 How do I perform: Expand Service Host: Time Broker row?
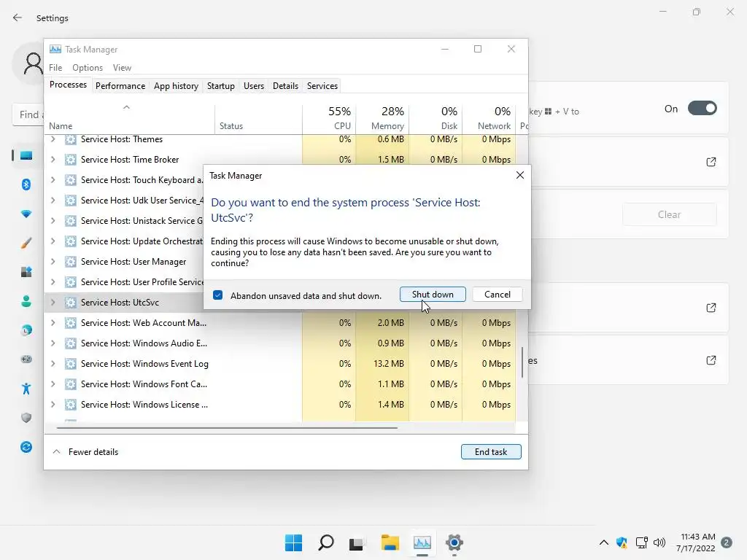tap(53, 160)
